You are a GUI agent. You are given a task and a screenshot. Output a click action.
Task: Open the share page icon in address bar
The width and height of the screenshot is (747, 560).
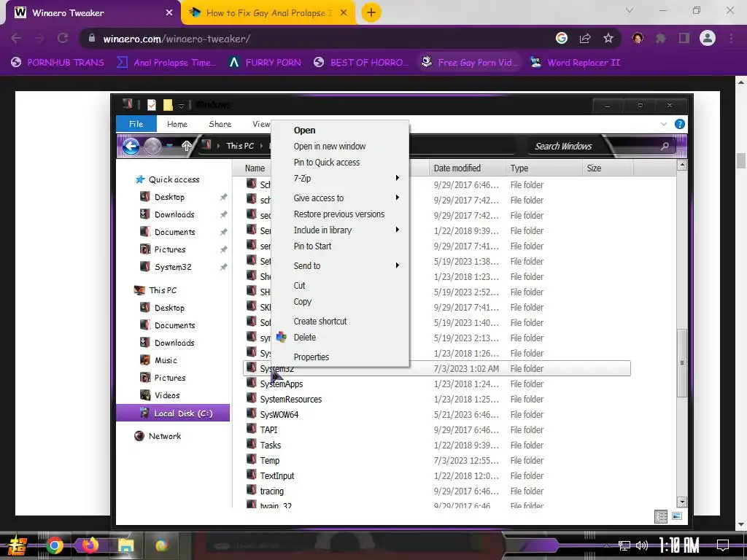click(x=585, y=39)
